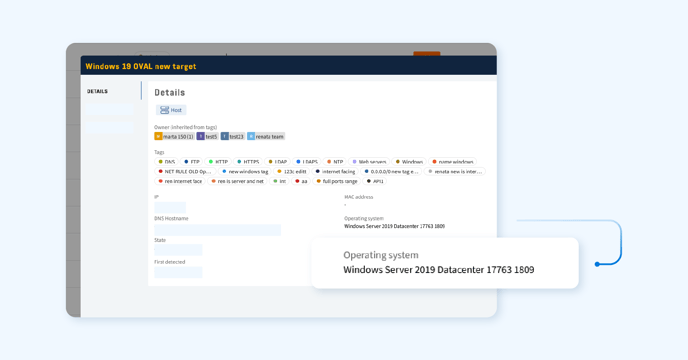Screen dimensions: 688x360
Task: Click the MAC address label
Action: coord(358,197)
